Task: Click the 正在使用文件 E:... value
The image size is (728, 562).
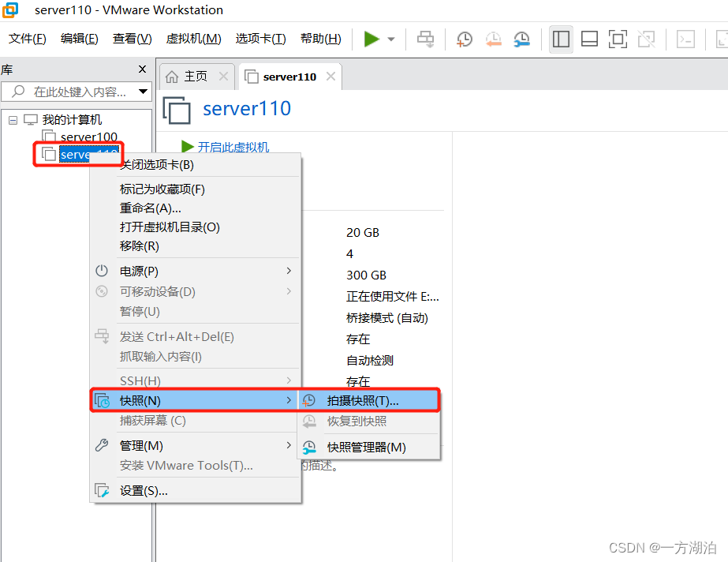Action: coord(392,296)
